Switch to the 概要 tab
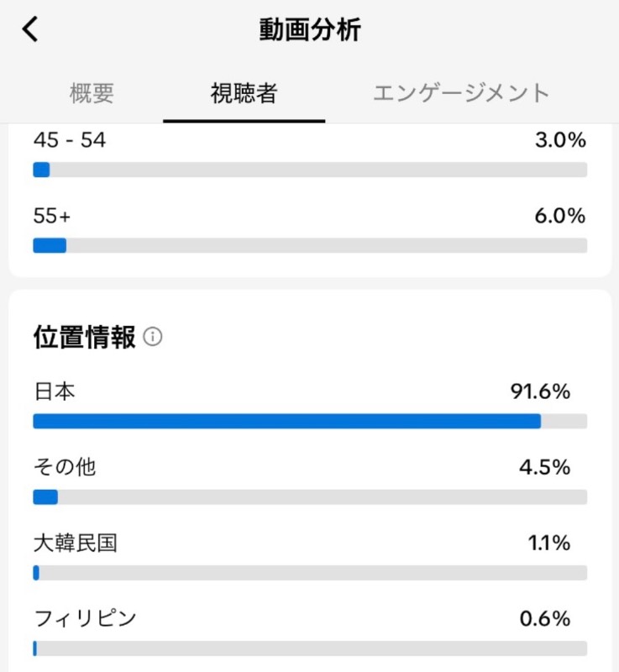Screen dimensions: 619x672 [92, 93]
